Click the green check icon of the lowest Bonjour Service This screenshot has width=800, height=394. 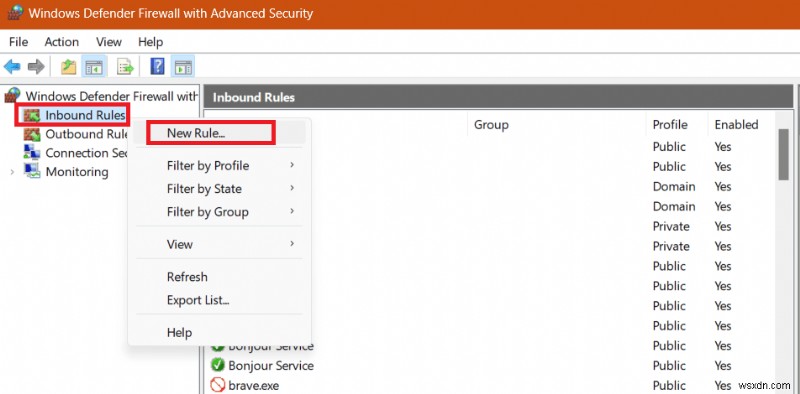pos(218,365)
